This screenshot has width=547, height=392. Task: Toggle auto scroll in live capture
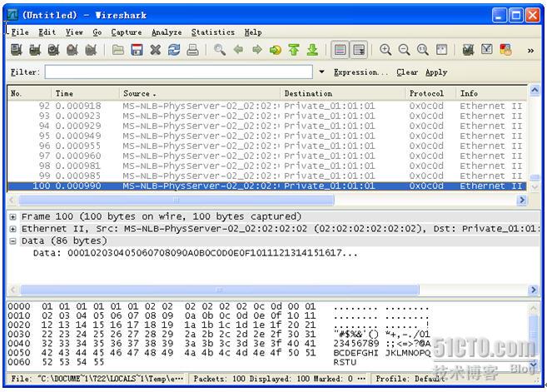tap(359, 50)
